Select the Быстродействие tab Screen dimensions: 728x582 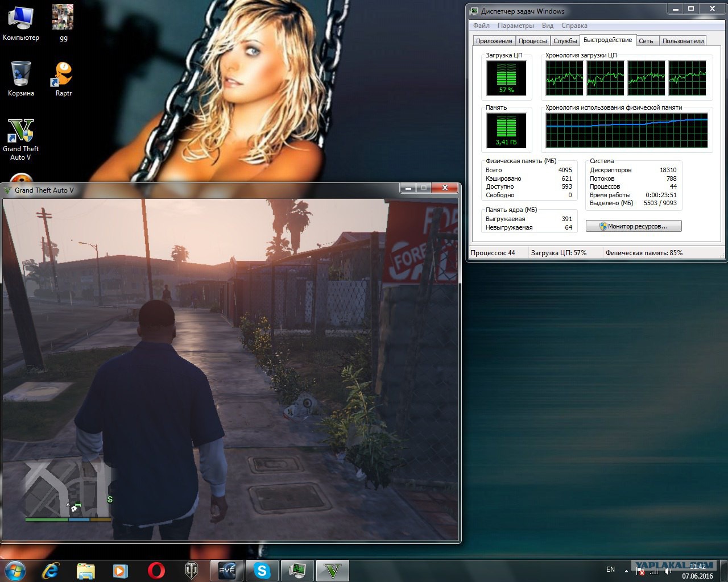[607, 40]
